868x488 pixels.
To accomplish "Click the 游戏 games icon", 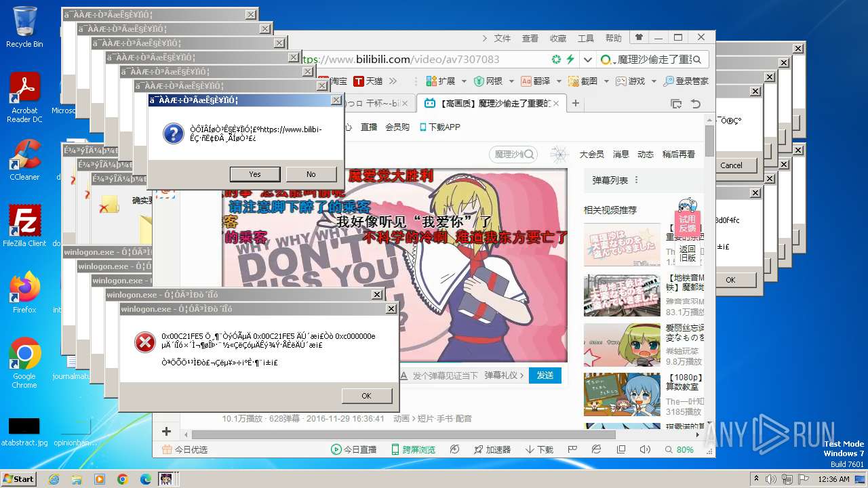I will (x=621, y=81).
